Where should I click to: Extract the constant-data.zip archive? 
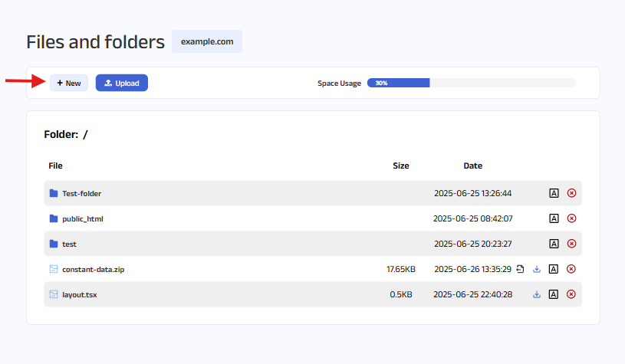tap(520, 269)
